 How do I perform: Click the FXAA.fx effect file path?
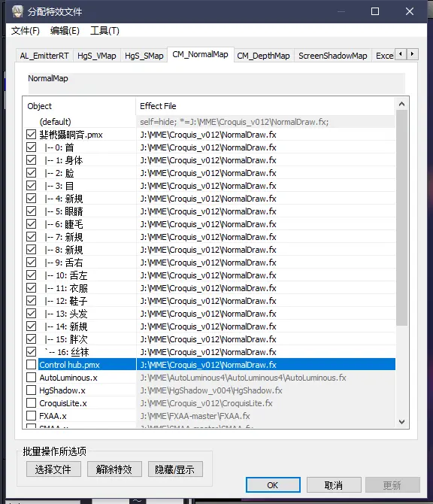coord(195,416)
